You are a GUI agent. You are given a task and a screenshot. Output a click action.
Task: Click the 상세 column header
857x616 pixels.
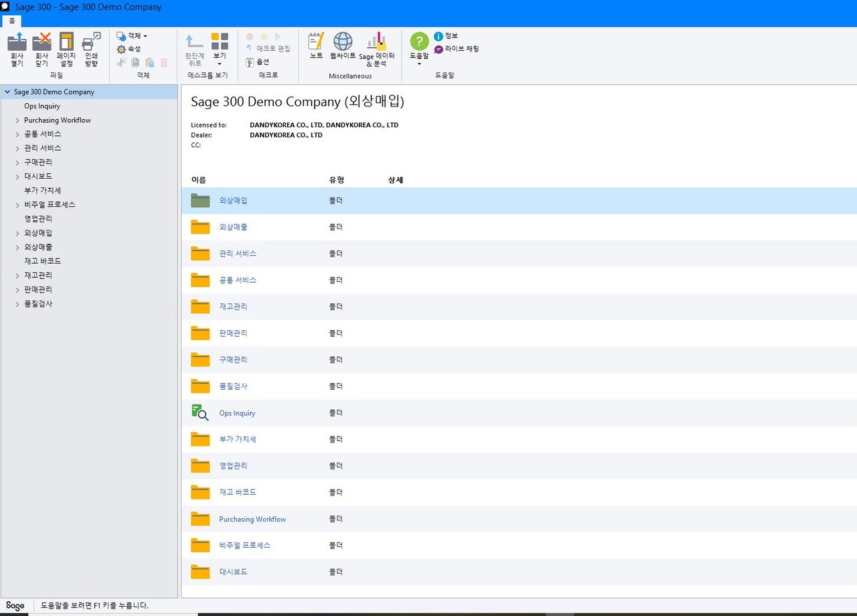point(396,180)
